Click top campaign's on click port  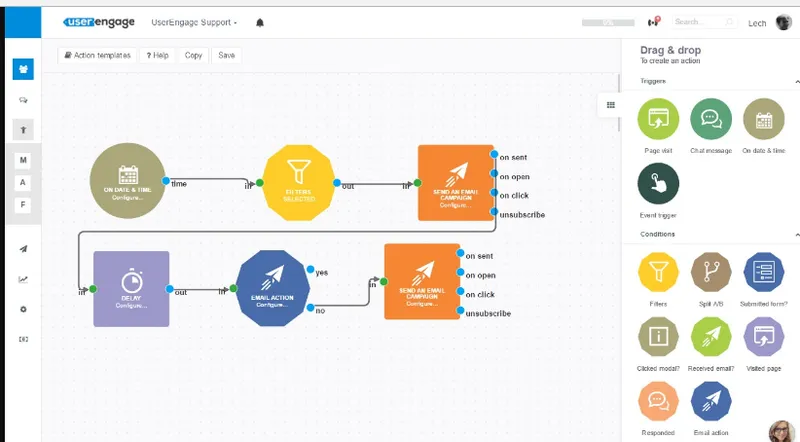pyautogui.click(x=494, y=192)
